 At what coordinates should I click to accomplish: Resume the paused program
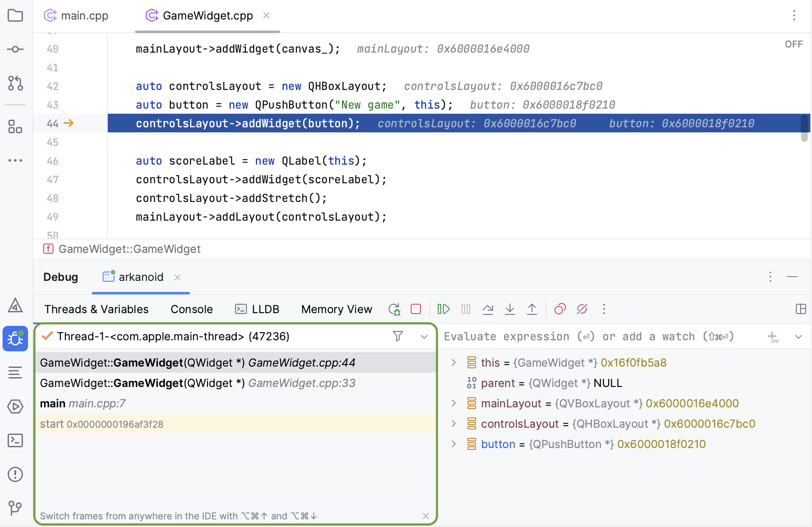coord(443,309)
